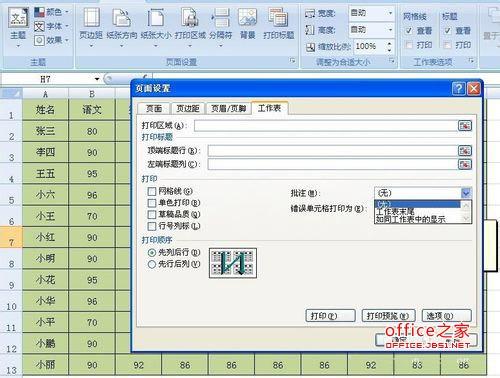The width and height of the screenshot is (500, 378).
Task: Click the dialog Help question mark button
Action: point(458,88)
